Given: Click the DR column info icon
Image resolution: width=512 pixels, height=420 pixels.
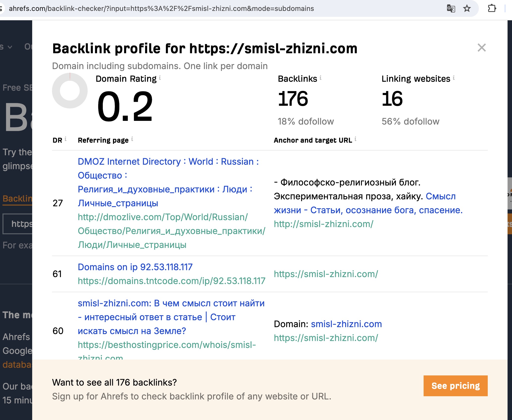Looking at the screenshot, I should point(66,139).
